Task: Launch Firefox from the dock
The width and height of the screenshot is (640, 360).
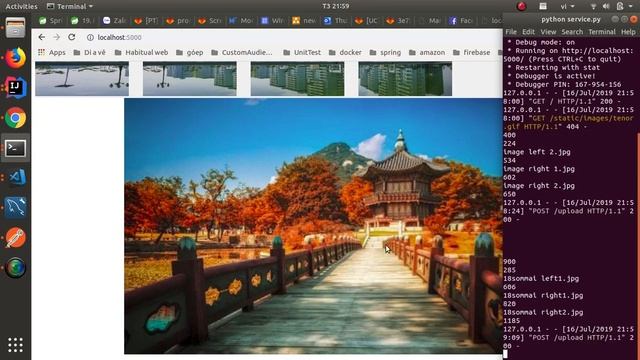Action: (16, 58)
